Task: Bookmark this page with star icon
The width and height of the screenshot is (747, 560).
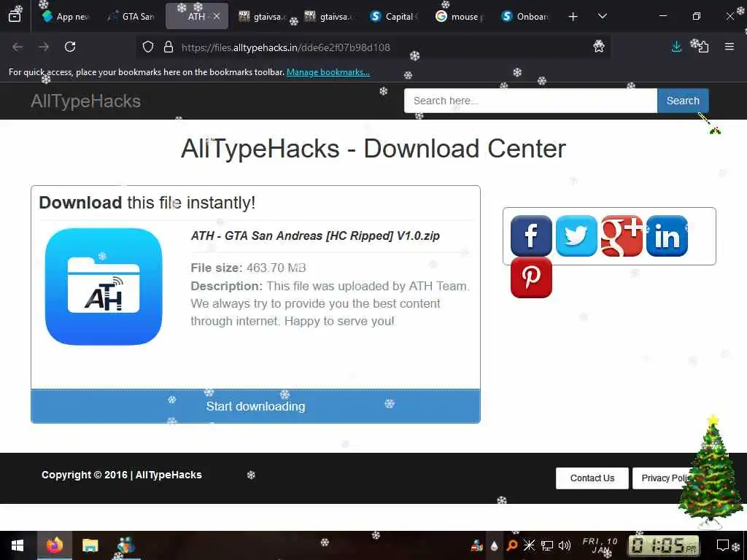Action: click(599, 46)
